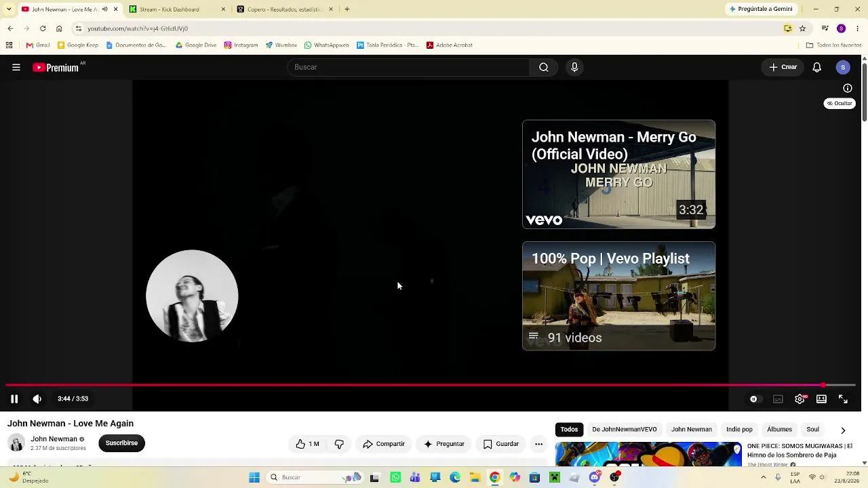Start voice search with the microphone
Viewport: 868px width, 488px height.
(574, 67)
